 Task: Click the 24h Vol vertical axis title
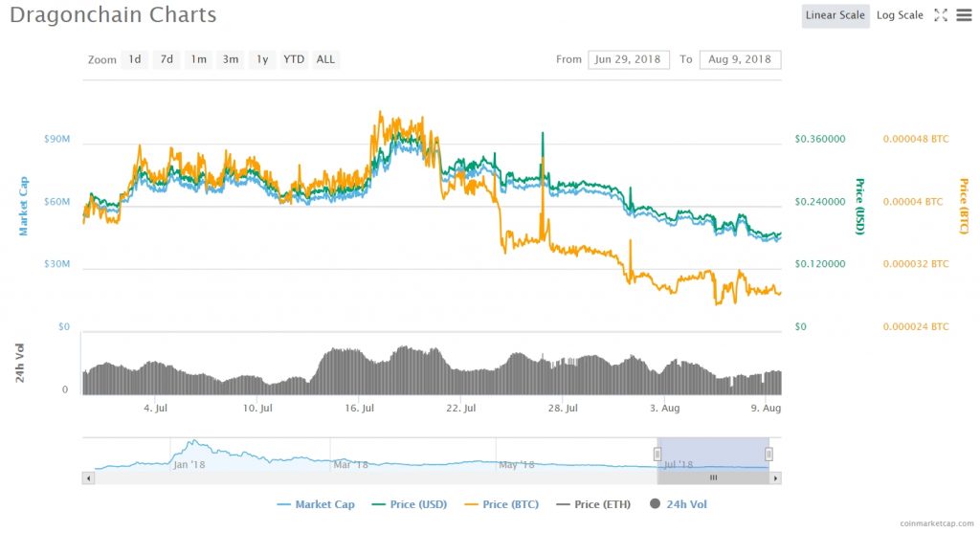click(x=20, y=363)
